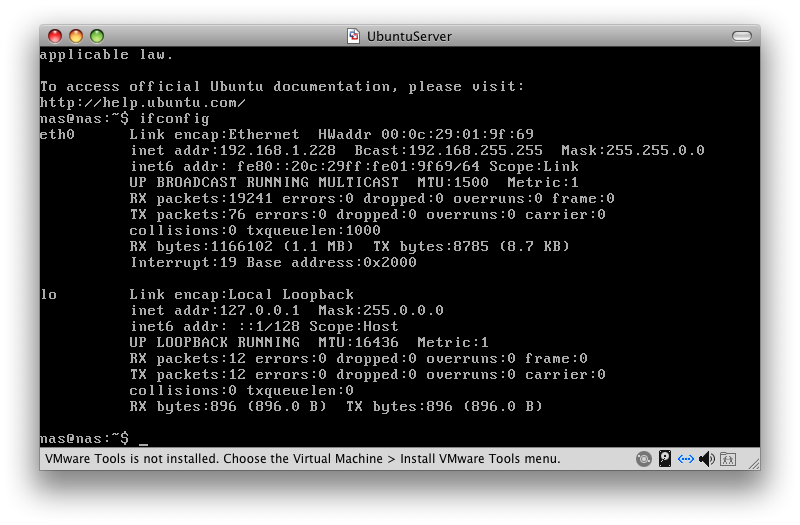Image resolution: width=800 pixels, height=525 pixels.
Task: Zoom the window using the green button
Action: 97,36
